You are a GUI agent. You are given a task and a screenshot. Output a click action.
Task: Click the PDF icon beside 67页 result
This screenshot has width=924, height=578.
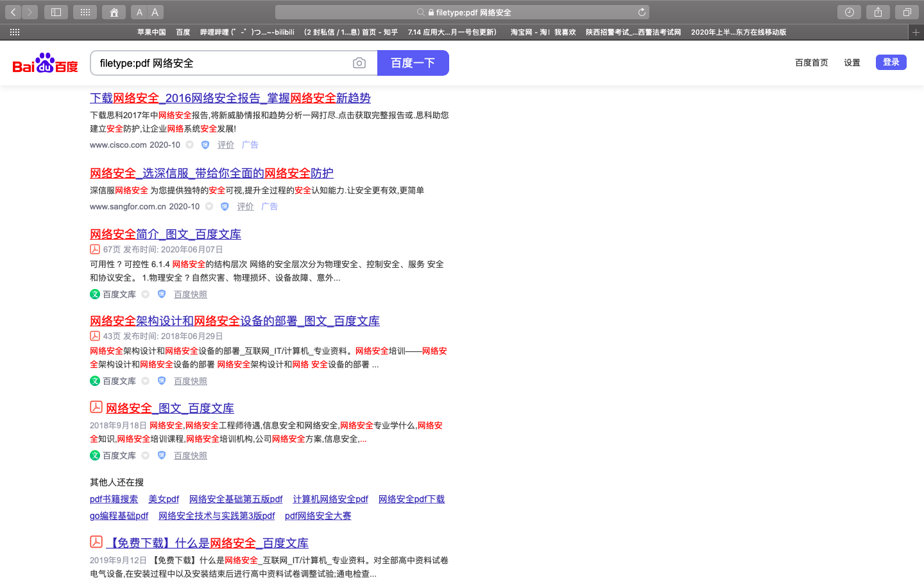point(95,249)
